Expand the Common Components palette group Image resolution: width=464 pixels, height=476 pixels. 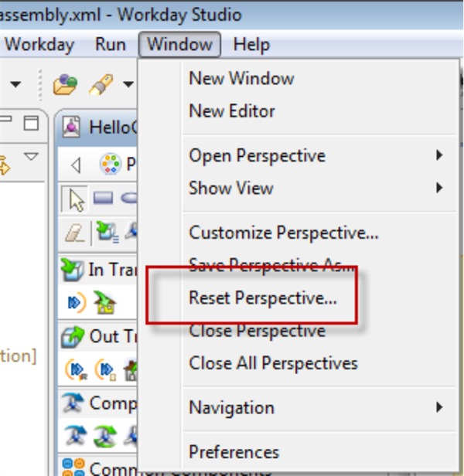click(x=99, y=468)
